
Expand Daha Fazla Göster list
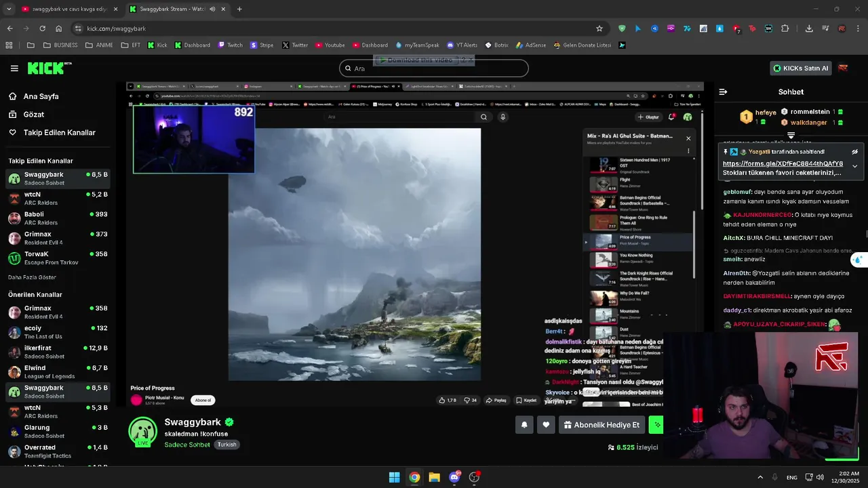pos(32,277)
